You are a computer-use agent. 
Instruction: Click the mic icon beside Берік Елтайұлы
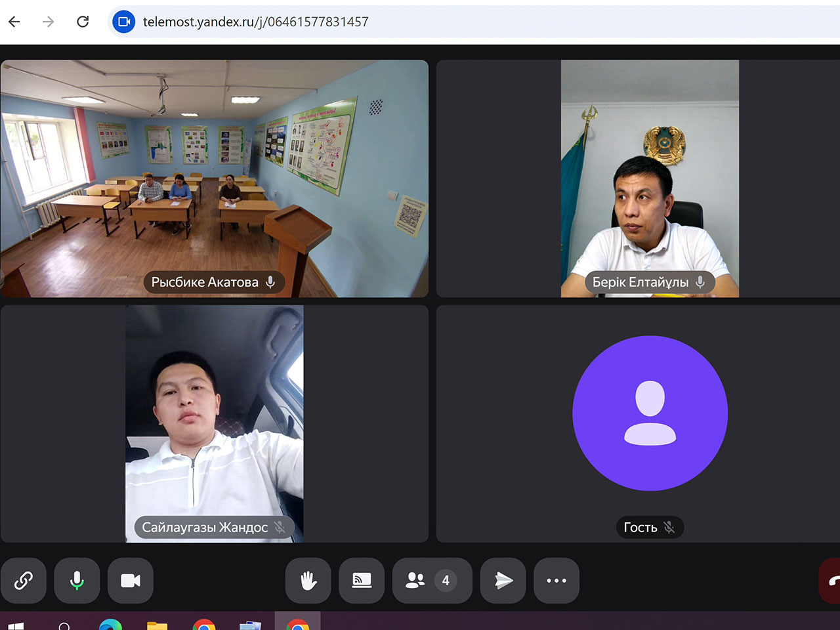pos(700,282)
